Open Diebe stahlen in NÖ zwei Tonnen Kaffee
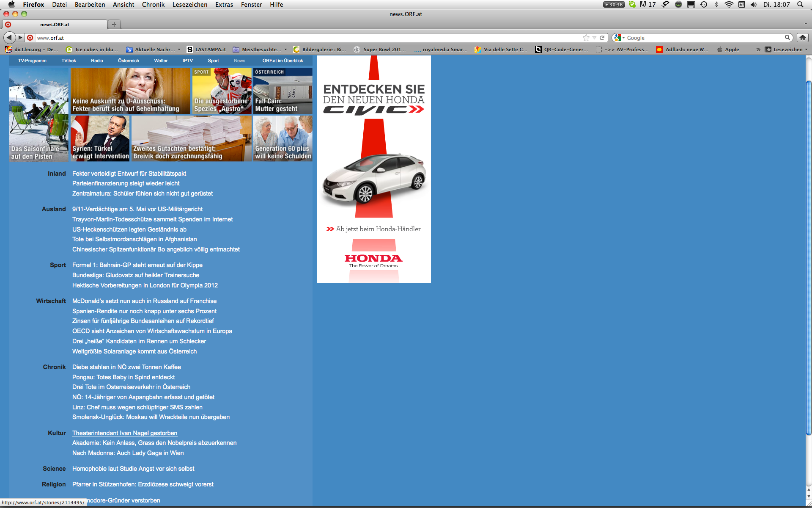This screenshot has height=508, width=812. pos(126,367)
